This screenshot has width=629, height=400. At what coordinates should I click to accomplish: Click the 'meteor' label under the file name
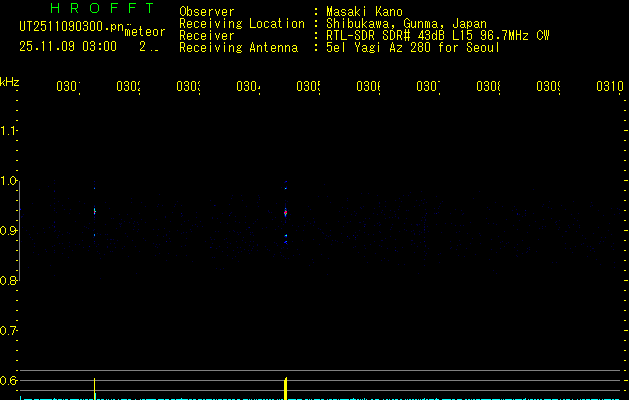click(x=145, y=32)
